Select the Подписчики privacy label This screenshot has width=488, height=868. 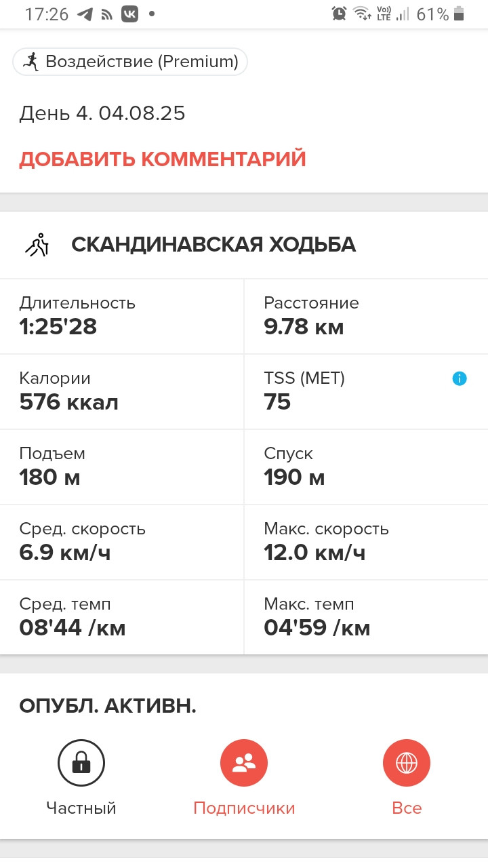[244, 808]
